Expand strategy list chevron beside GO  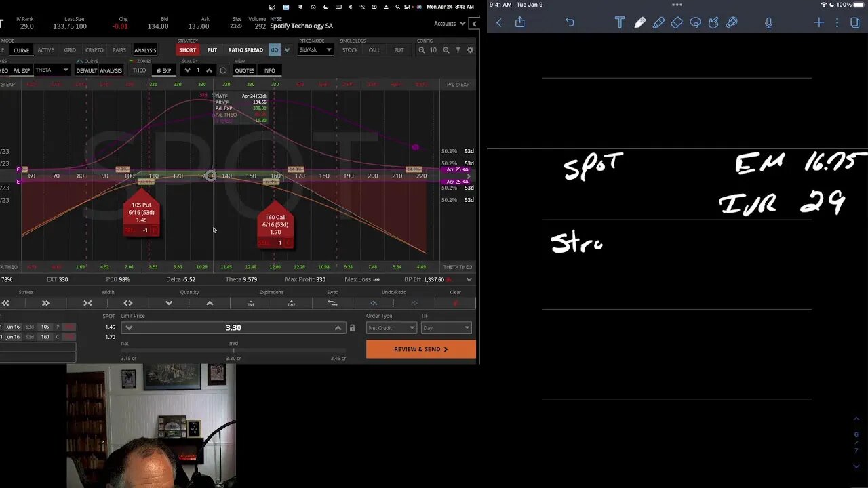[x=287, y=50]
